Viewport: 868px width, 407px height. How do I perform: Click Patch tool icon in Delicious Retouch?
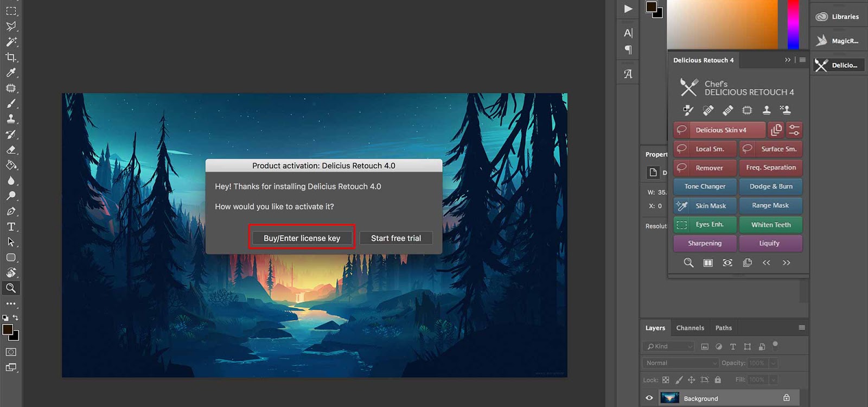747,111
